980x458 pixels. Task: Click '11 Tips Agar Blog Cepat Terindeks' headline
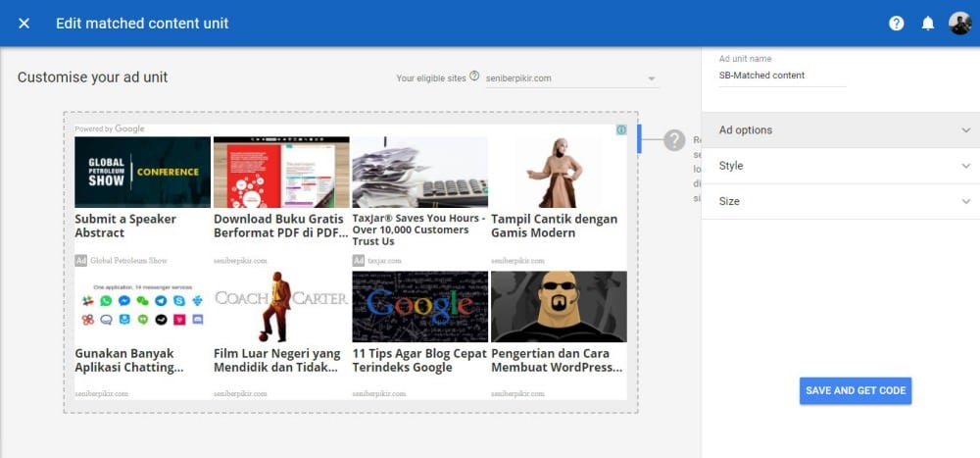(x=419, y=360)
